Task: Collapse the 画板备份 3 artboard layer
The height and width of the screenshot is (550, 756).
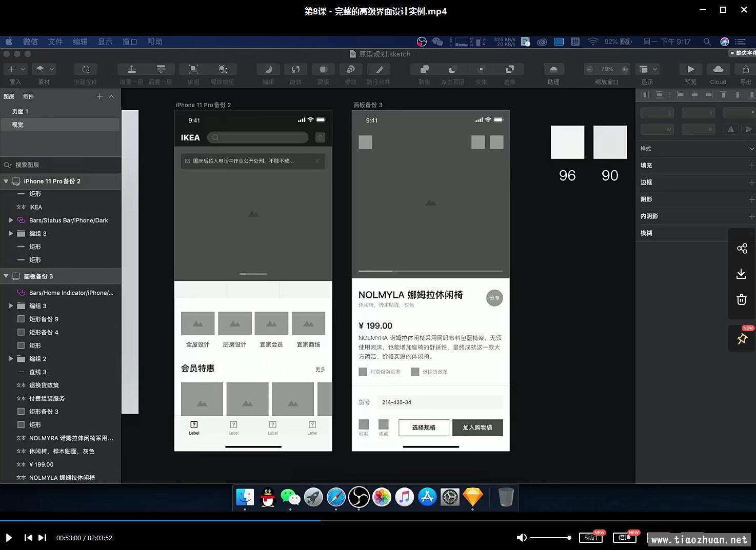Action: click(x=6, y=276)
